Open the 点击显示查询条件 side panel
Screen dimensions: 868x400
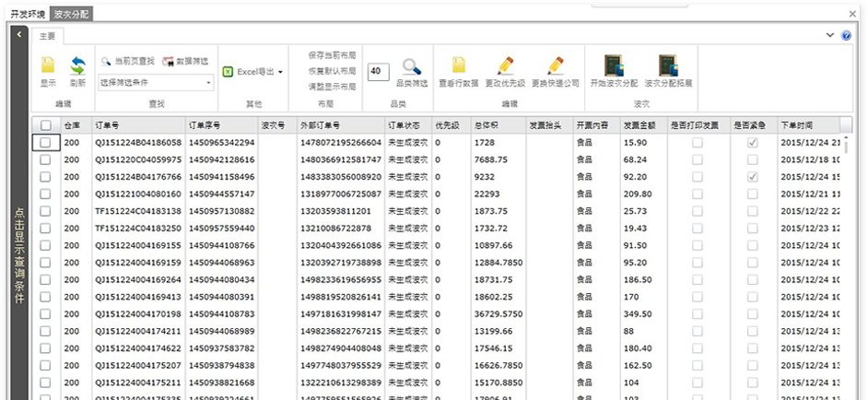[19, 255]
